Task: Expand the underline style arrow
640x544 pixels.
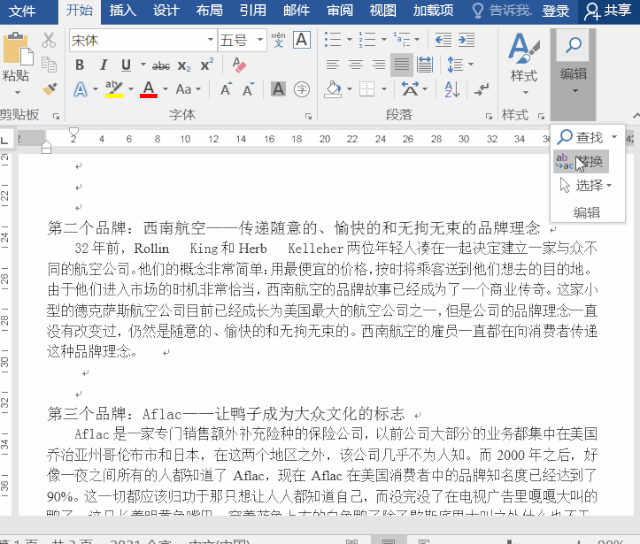Action: tap(143, 65)
